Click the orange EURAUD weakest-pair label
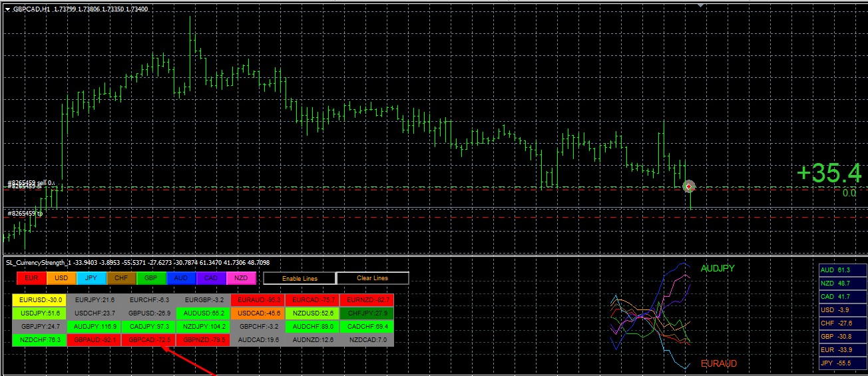This screenshot has height=376, width=868. (720, 364)
